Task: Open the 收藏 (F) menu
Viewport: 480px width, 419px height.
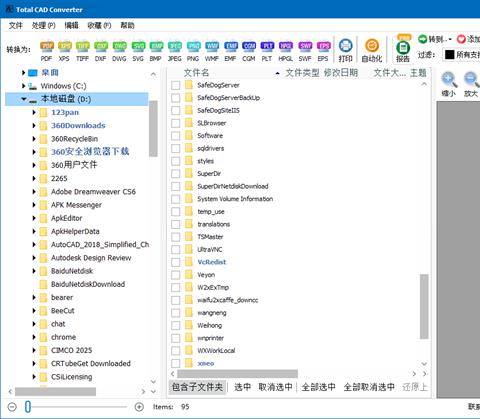Action: point(99,25)
